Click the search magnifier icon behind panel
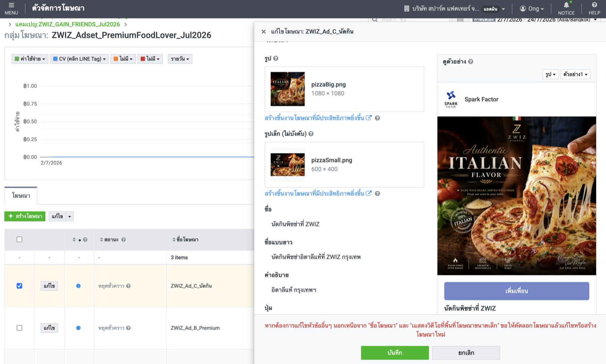This screenshot has height=364, width=606. pyautogui.click(x=375, y=20)
